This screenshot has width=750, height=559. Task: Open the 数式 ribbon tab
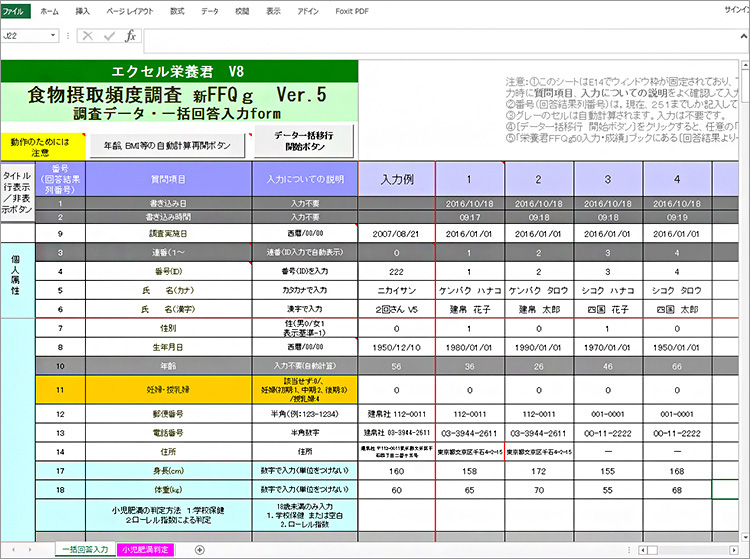[x=177, y=11]
